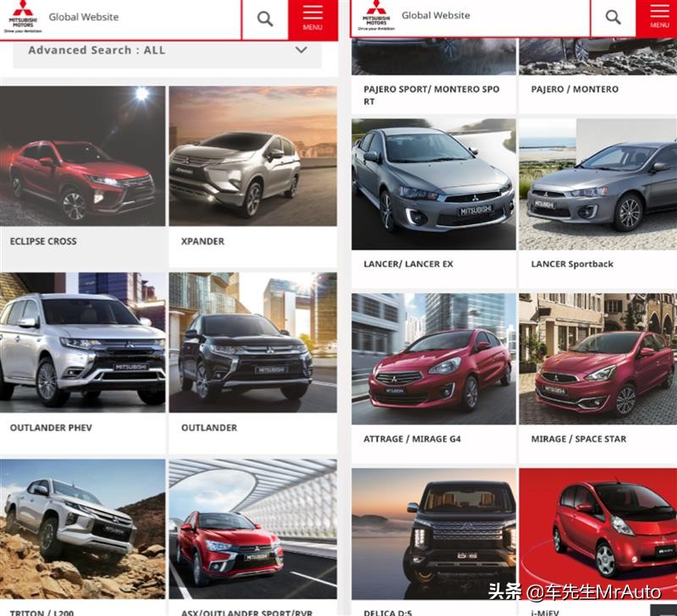The width and height of the screenshot is (677, 616).
Task: Click Global Website text in the left header
Action: tap(84, 17)
